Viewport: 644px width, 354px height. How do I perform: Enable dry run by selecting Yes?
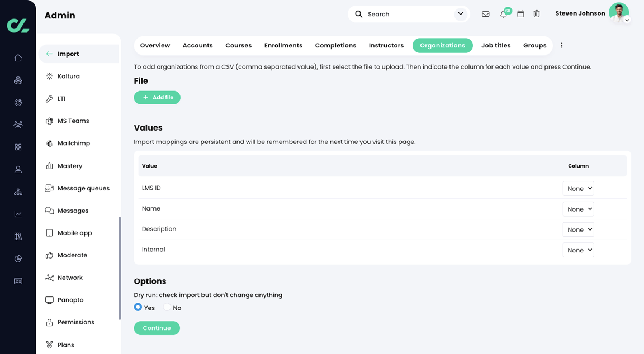(x=138, y=307)
